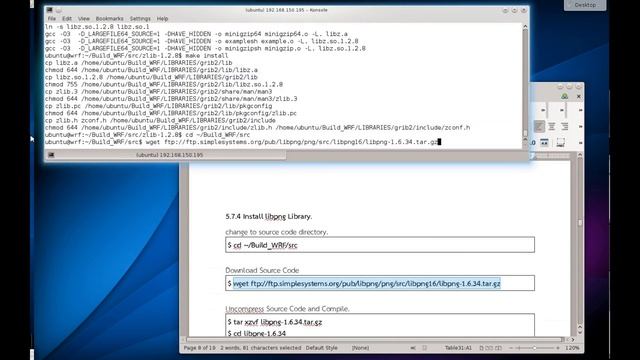The image size is (640, 360).
Task: Click 'Default Style' in the status bar
Action: [x=321, y=348]
